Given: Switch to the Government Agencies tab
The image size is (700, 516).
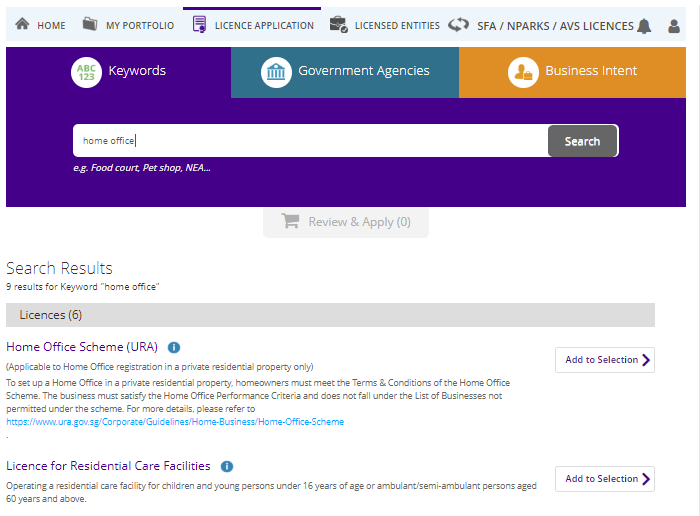Looking at the screenshot, I should tap(345, 72).
